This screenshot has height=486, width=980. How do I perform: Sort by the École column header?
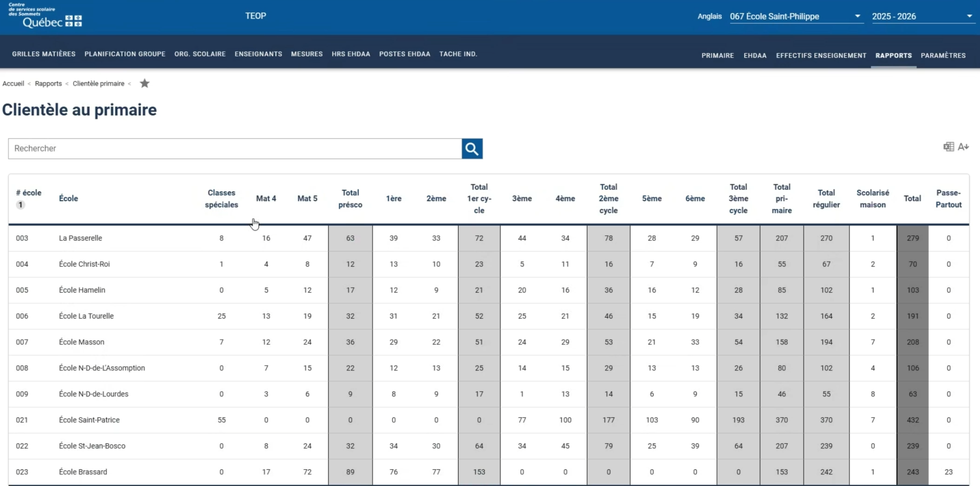coord(69,198)
